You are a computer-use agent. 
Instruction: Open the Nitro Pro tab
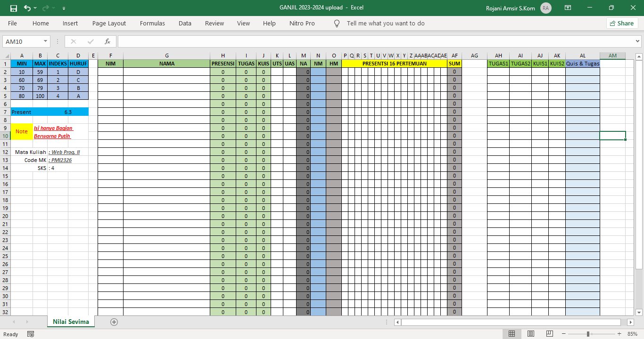coord(302,23)
